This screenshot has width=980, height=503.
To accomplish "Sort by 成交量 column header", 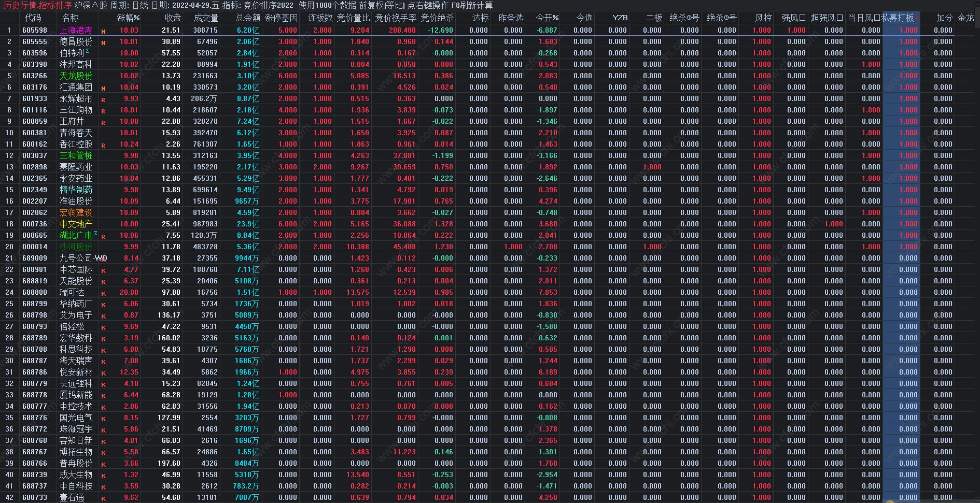I will pos(206,18).
